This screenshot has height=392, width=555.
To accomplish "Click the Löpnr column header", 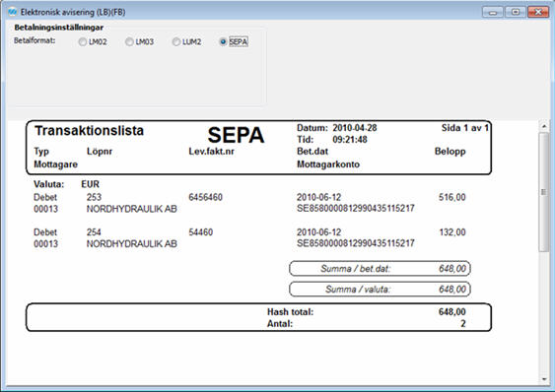I will (x=100, y=152).
